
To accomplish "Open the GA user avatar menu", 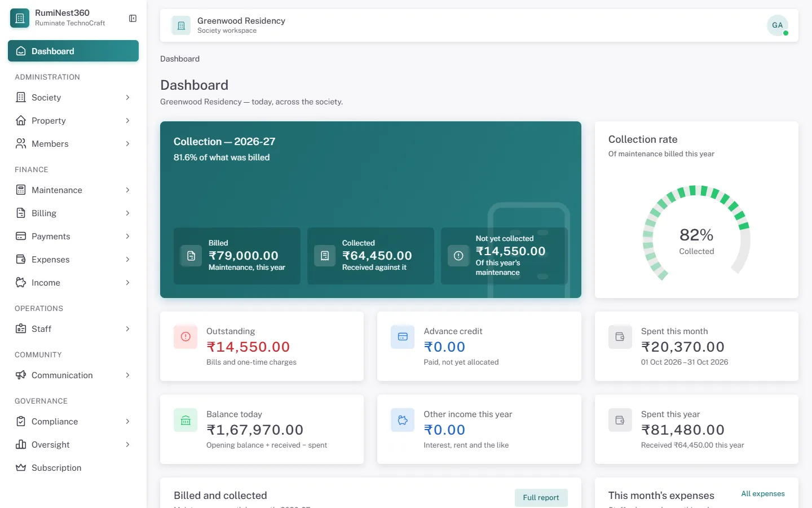I will 778,25.
